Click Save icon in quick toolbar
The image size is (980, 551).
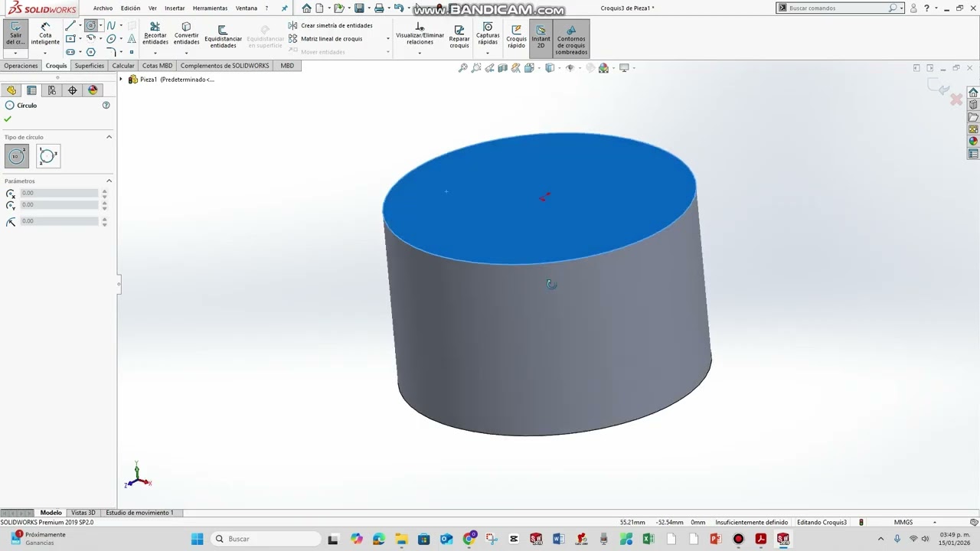(359, 8)
